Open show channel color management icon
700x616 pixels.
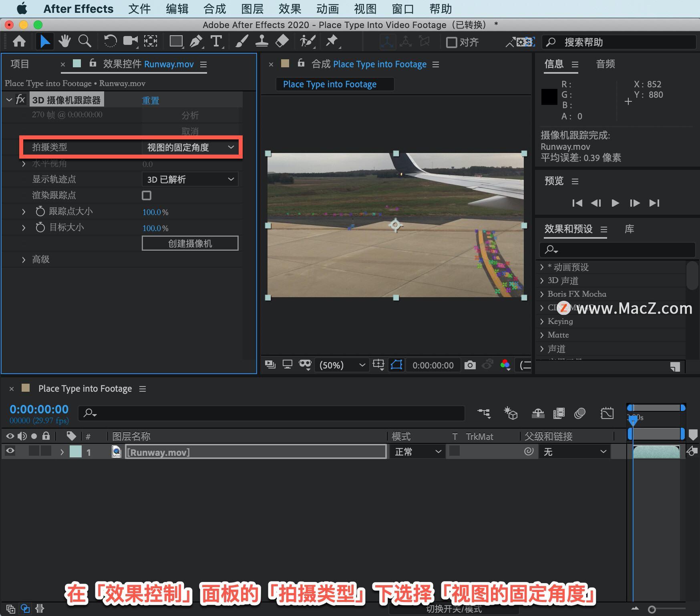505,365
